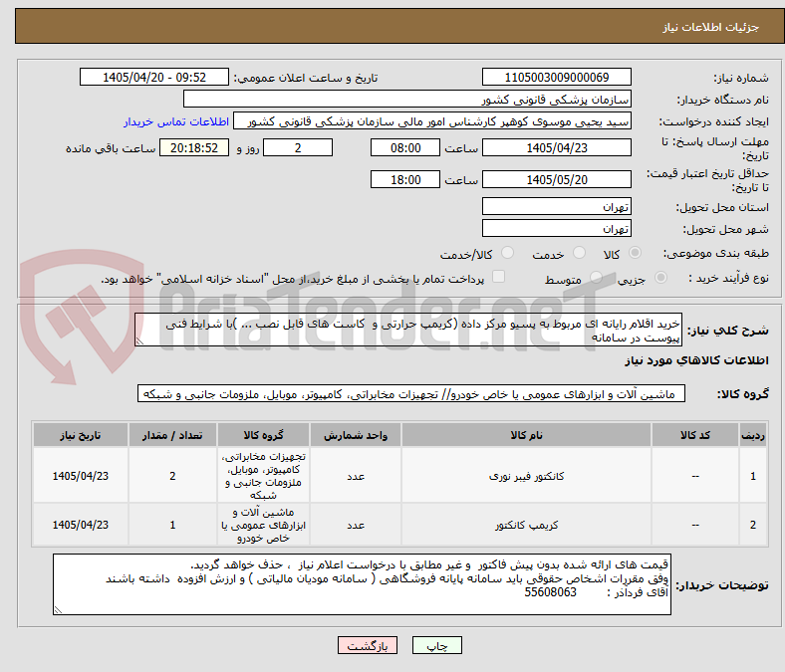Select the خدمت radio button
This screenshot has width=785, height=672.
pos(579,253)
